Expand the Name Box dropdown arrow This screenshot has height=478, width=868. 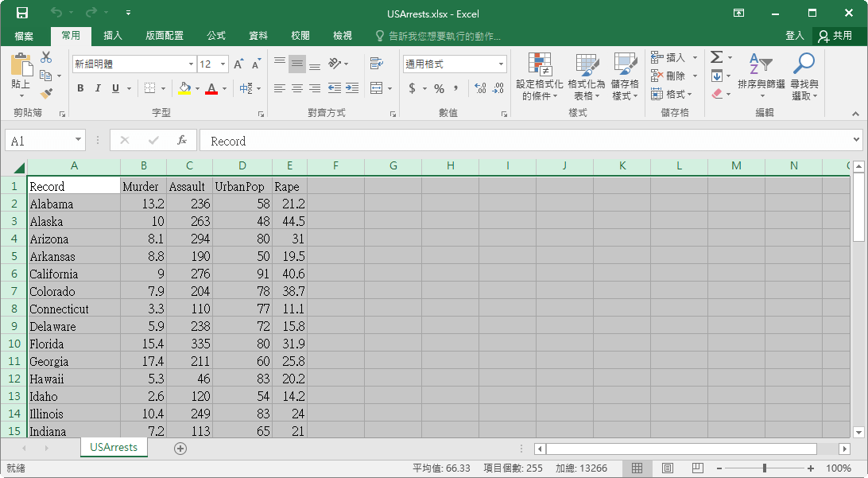(x=78, y=141)
